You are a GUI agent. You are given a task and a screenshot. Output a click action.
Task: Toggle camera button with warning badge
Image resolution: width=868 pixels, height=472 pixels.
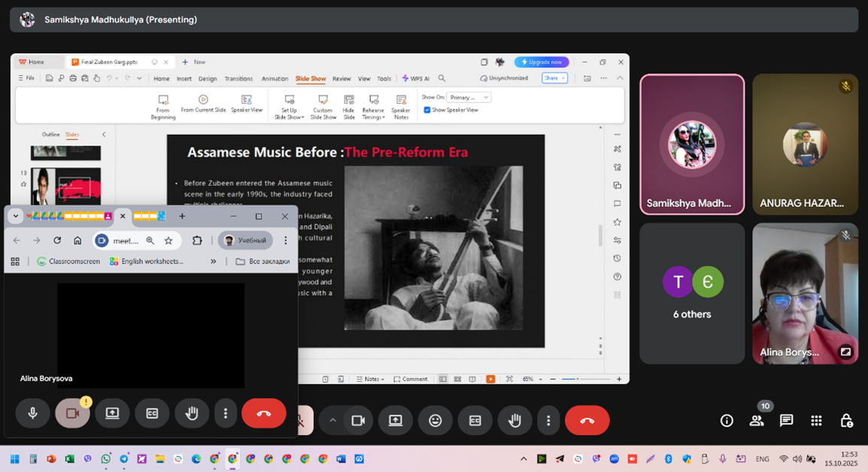pyautogui.click(x=72, y=413)
